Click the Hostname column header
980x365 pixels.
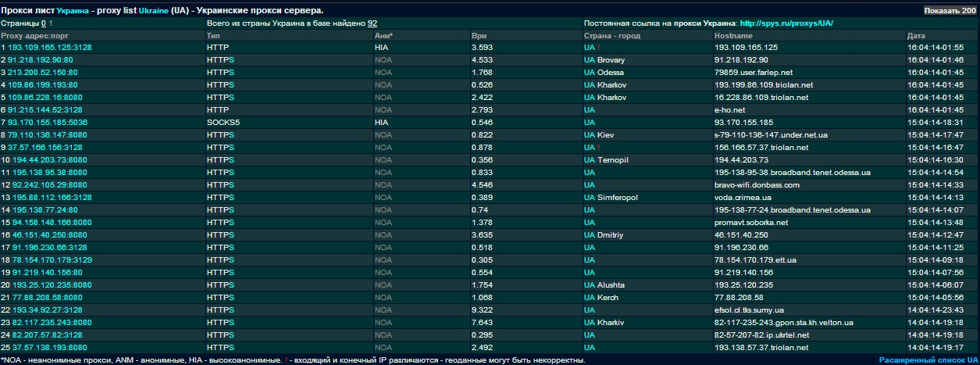[x=733, y=36]
